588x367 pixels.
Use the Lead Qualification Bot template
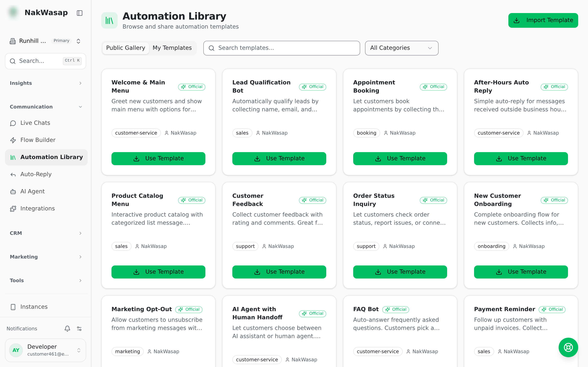click(x=279, y=158)
